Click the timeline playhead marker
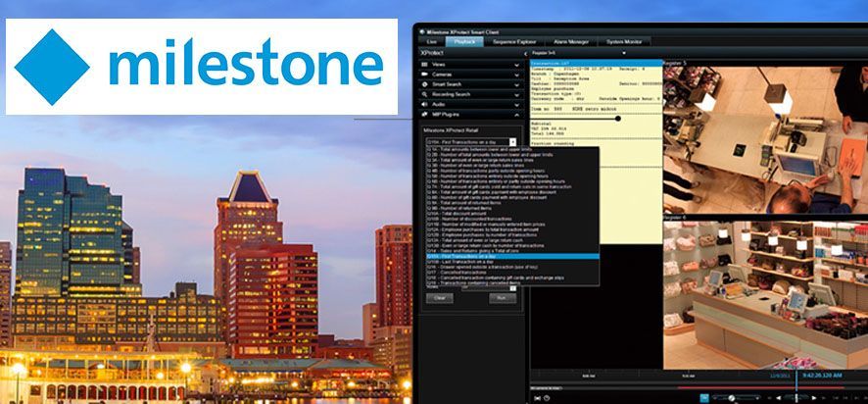This screenshot has width=868, height=404. (796, 381)
